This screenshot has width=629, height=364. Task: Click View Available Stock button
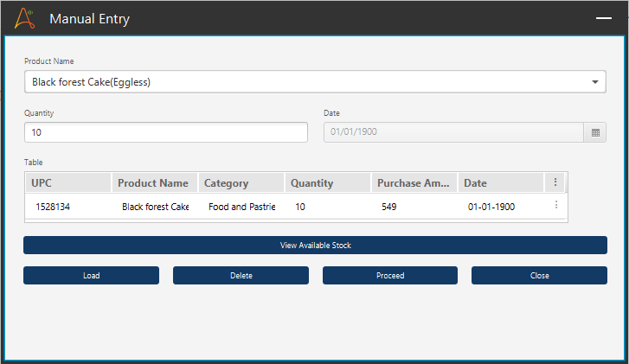click(315, 245)
